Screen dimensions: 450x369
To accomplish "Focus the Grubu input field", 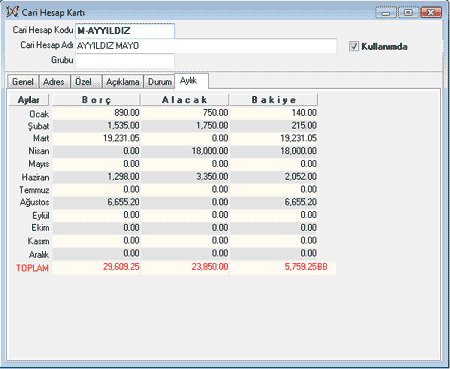I will click(x=125, y=61).
